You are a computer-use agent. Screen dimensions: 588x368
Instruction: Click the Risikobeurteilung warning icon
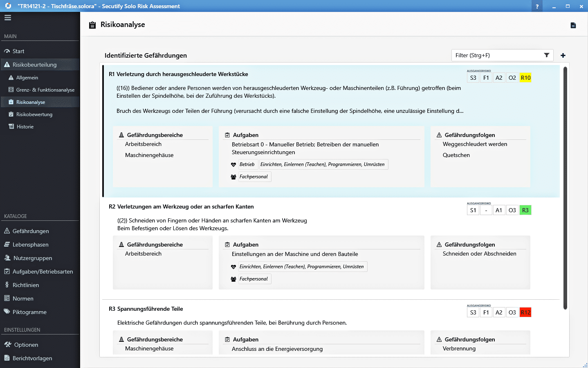7,65
